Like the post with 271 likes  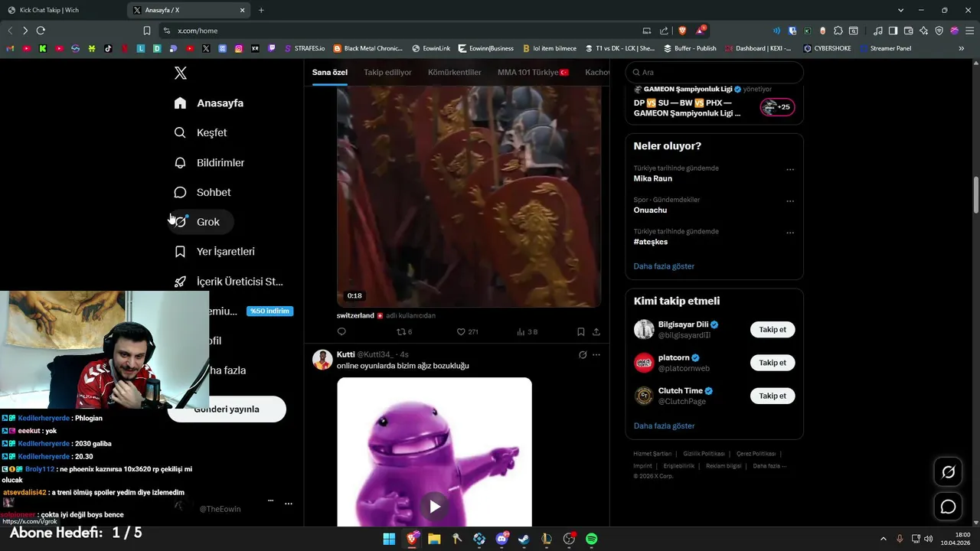(x=467, y=332)
